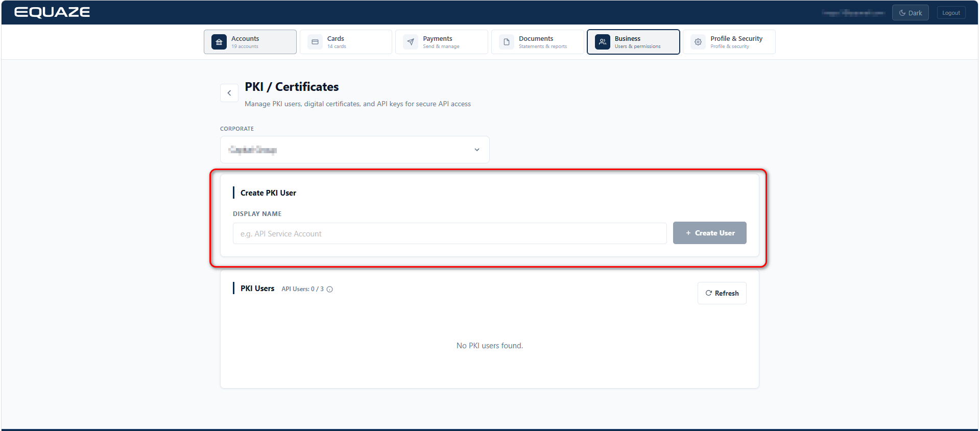Viewport: 980px width, 431px height.
Task: Click the Create User button
Action: pos(710,233)
